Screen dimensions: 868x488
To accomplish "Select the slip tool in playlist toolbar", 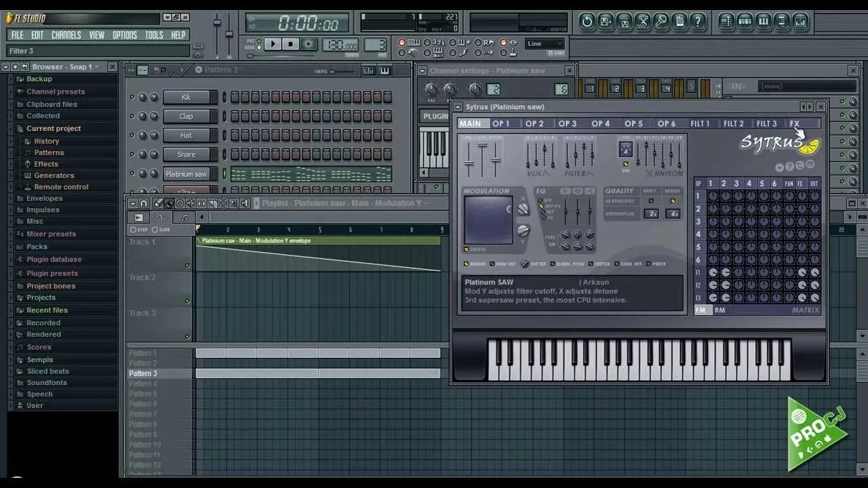I will tap(201, 203).
